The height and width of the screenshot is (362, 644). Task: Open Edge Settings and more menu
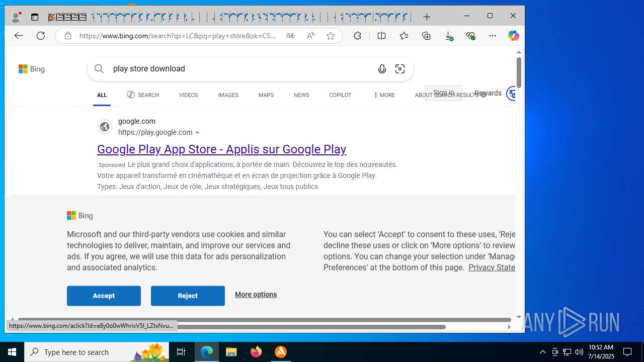coord(493,36)
